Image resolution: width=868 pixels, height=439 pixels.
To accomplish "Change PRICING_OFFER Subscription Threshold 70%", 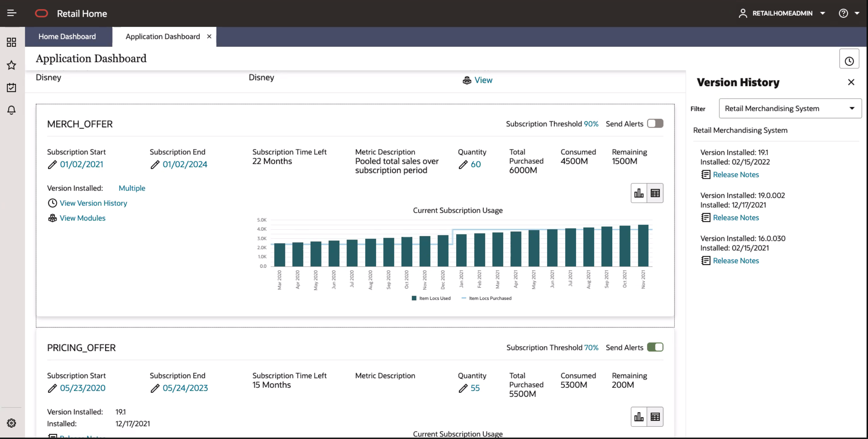I will point(591,347).
